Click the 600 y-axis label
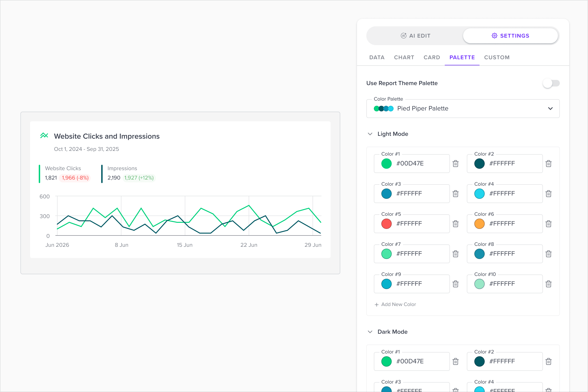This screenshot has height=392, width=588. pos(44,196)
